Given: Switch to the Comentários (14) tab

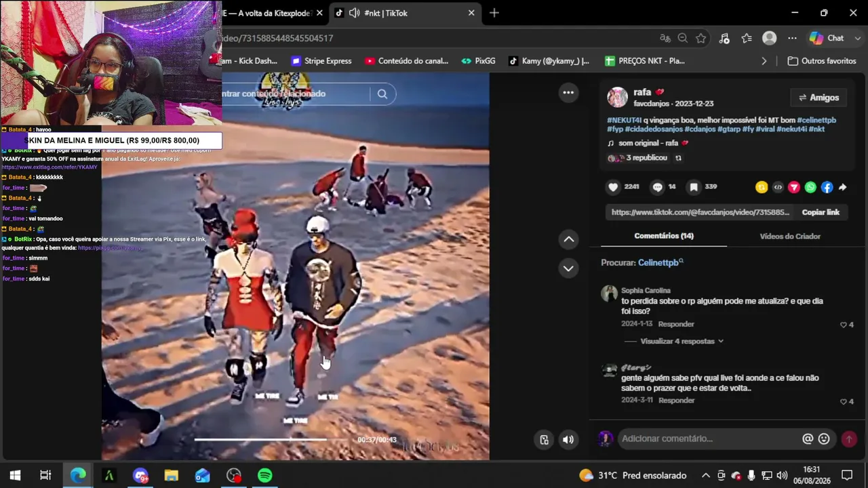Looking at the screenshot, I should tap(664, 236).
